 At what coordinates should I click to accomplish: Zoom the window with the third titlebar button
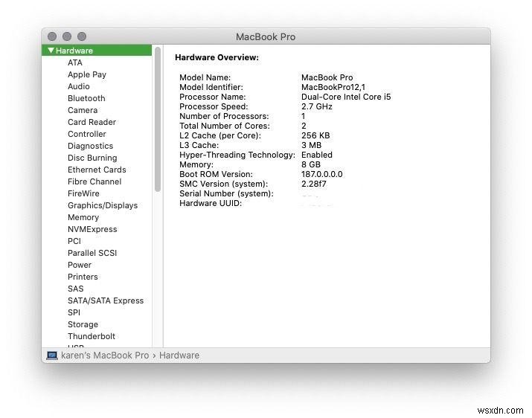click(82, 36)
